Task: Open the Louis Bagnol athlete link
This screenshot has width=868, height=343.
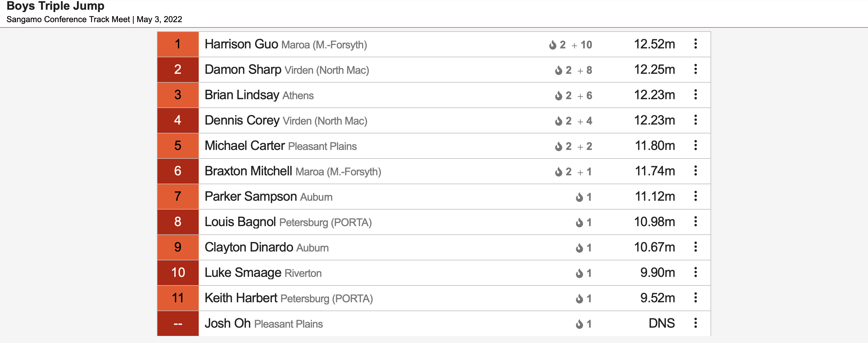Action: (240, 222)
